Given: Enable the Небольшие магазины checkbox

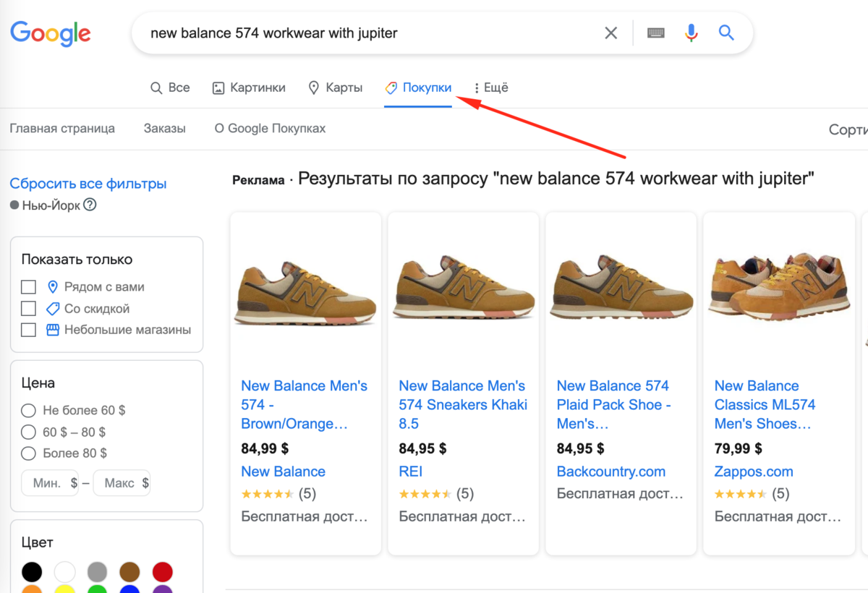Looking at the screenshot, I should (x=28, y=330).
